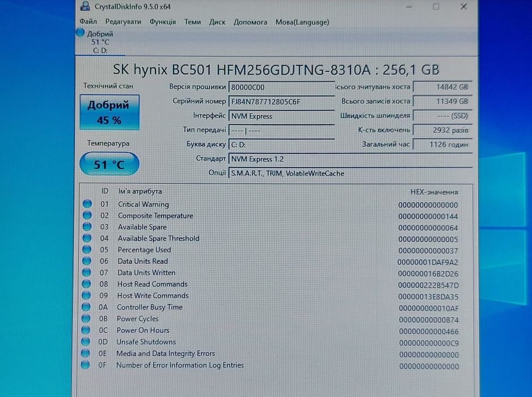This screenshot has width=532, height=397.
Task: Select the Composite Temperature attribute name
Action: click(x=155, y=216)
